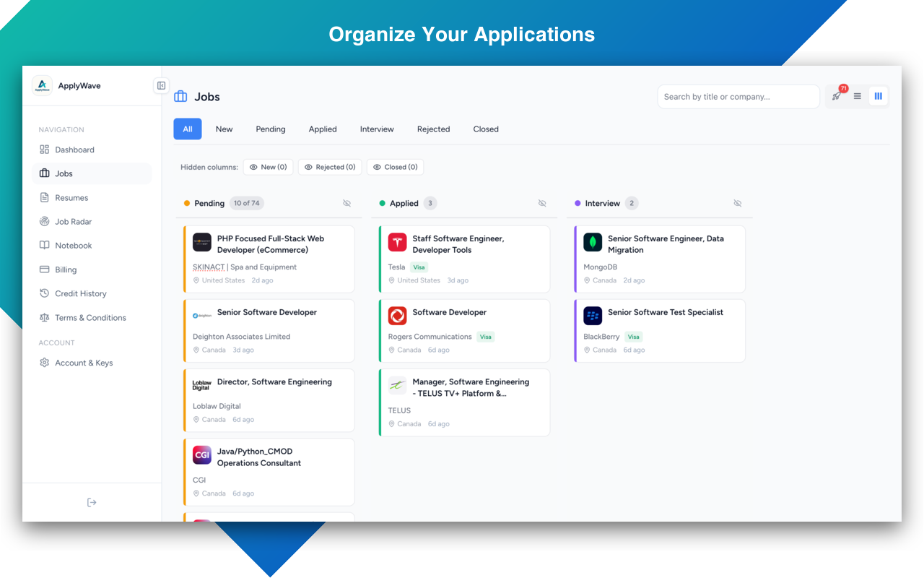Click the Visa tag on Tesla card
This screenshot has width=924, height=578.
[x=419, y=267]
